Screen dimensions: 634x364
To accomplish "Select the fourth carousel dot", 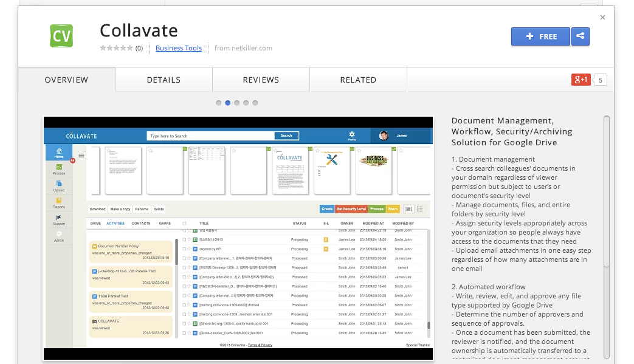I will (x=246, y=103).
